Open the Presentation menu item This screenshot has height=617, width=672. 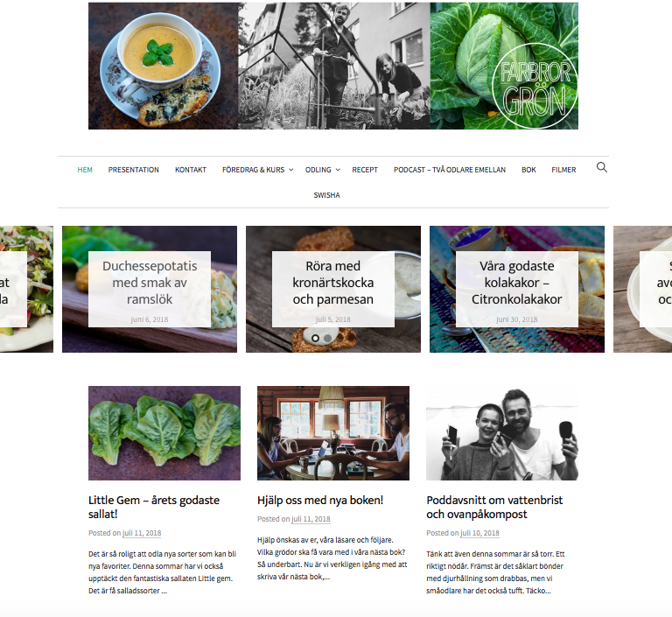(x=133, y=170)
